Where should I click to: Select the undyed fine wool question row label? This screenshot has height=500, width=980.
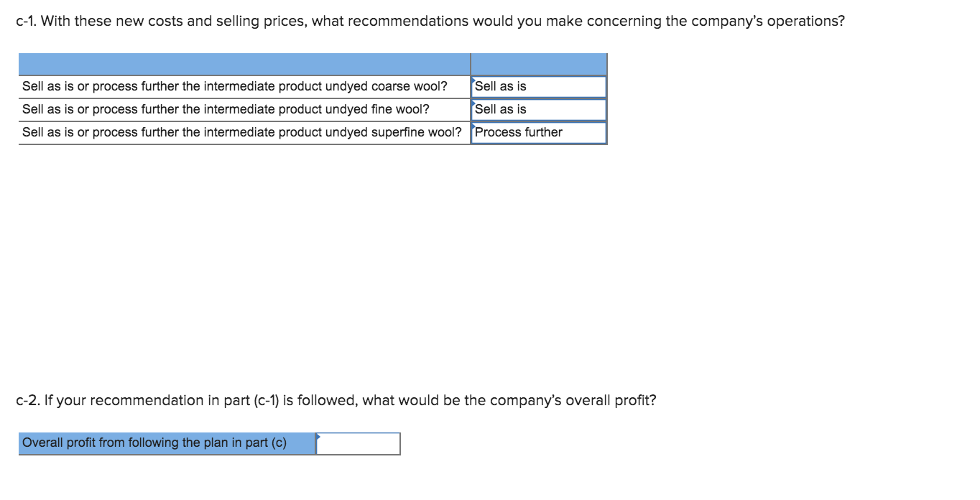coord(226,110)
